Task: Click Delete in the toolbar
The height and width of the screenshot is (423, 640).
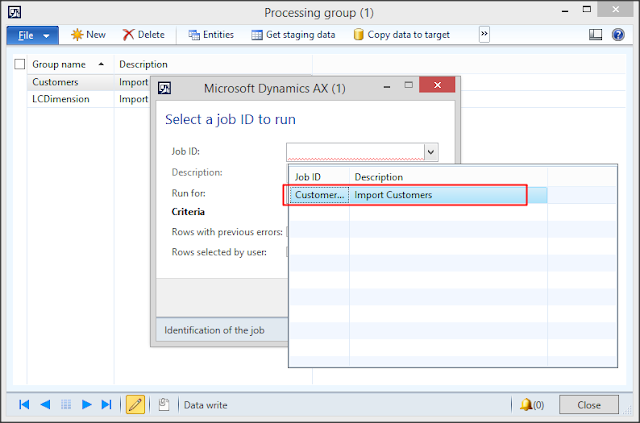Action: (144, 35)
